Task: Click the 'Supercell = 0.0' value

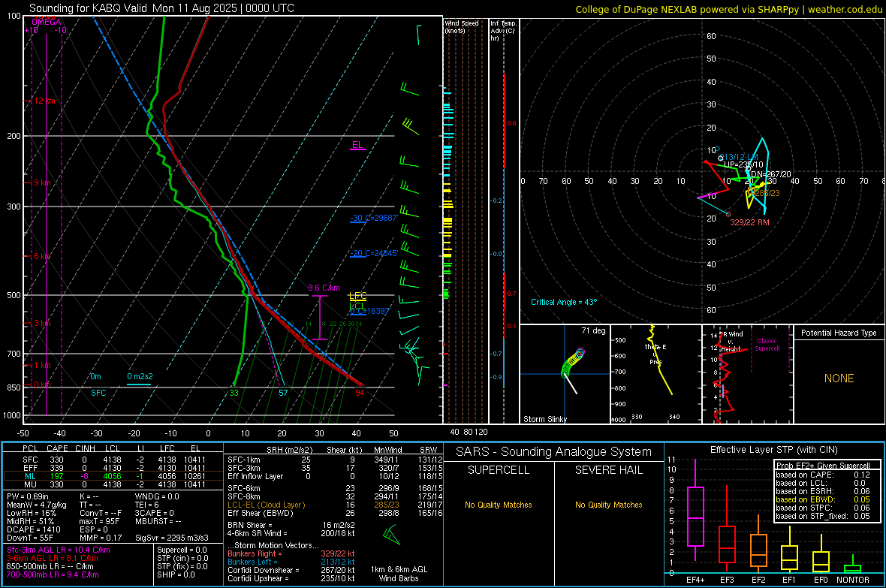Action: (x=182, y=550)
